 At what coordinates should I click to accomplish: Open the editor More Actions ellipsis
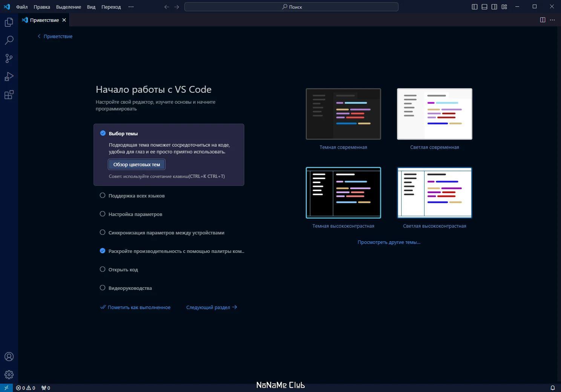click(552, 20)
